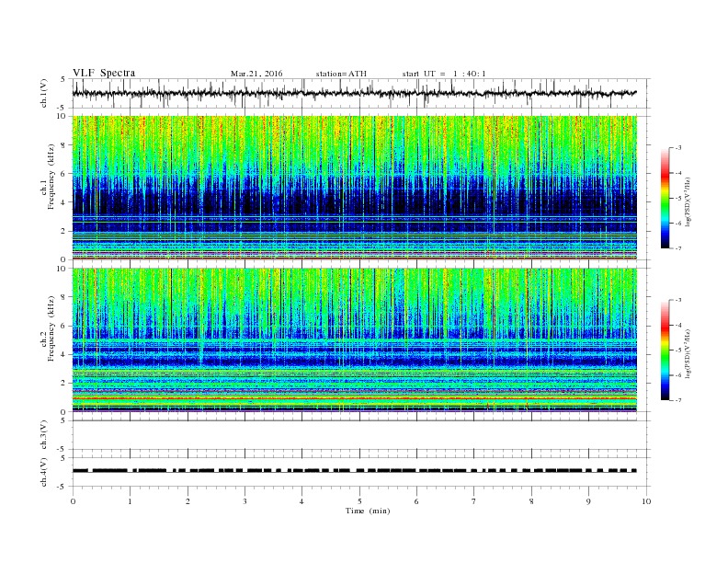Image resolution: width=728 pixels, height=563 pixels.
Task: Click the "8" kHz tick on ch.1 frequency axis
Action: [x=64, y=145]
